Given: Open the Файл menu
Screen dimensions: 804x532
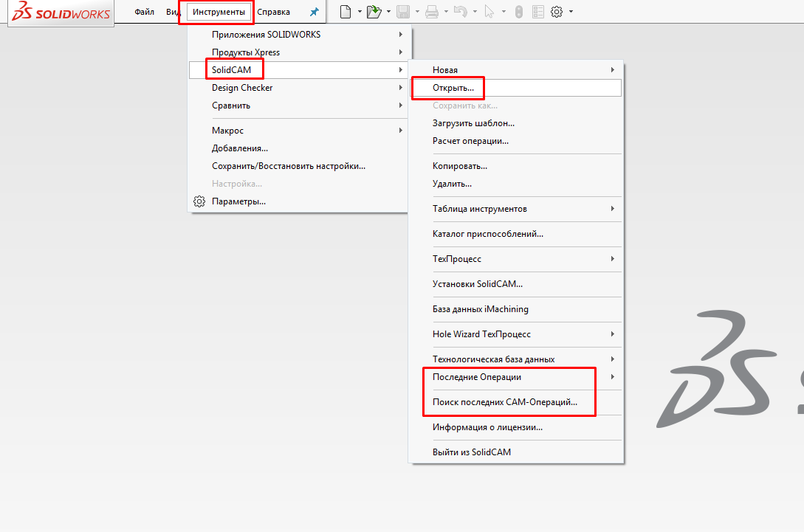Looking at the screenshot, I should pos(144,12).
